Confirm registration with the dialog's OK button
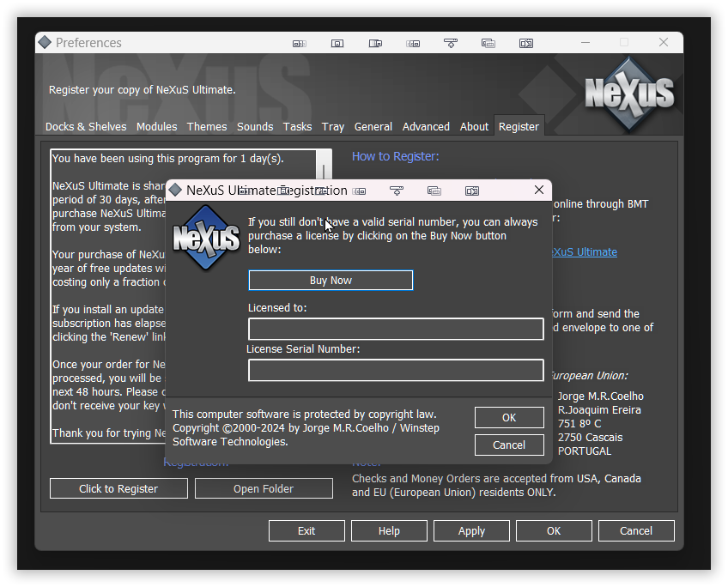728x587 pixels. pyautogui.click(x=509, y=418)
